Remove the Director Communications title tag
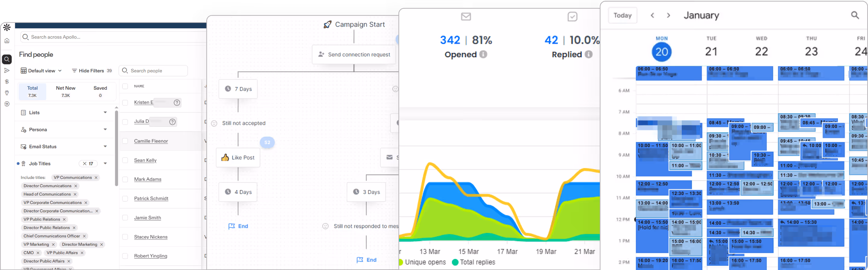 tap(76, 186)
